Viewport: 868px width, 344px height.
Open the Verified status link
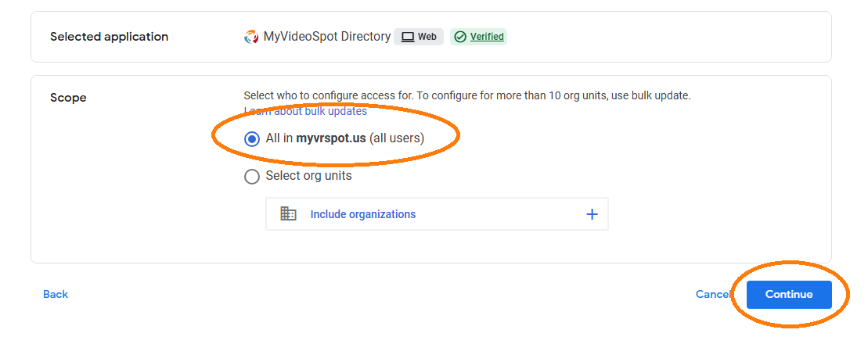(487, 37)
